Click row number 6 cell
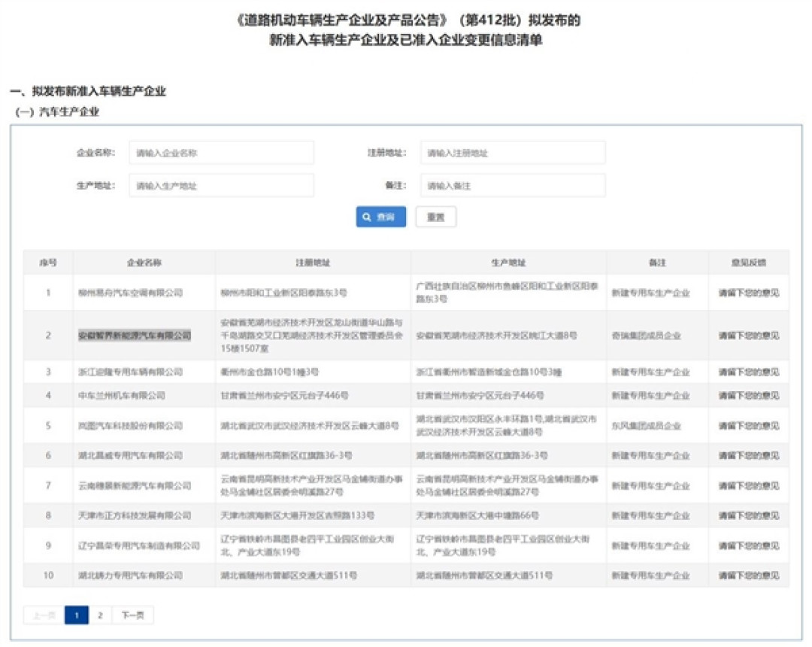Screen dimensions: 812x647 48,455
